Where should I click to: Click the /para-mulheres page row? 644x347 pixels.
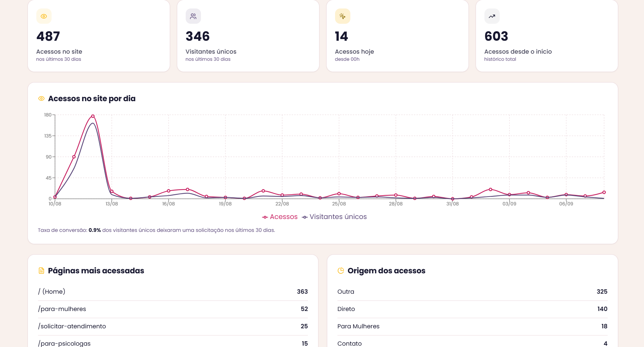(173, 309)
